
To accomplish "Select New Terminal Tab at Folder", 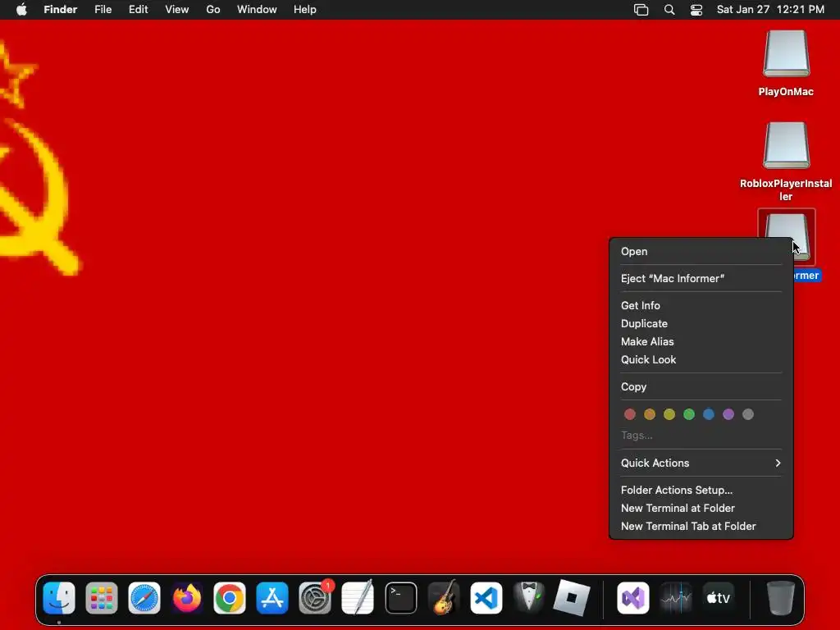I will 701,526.
